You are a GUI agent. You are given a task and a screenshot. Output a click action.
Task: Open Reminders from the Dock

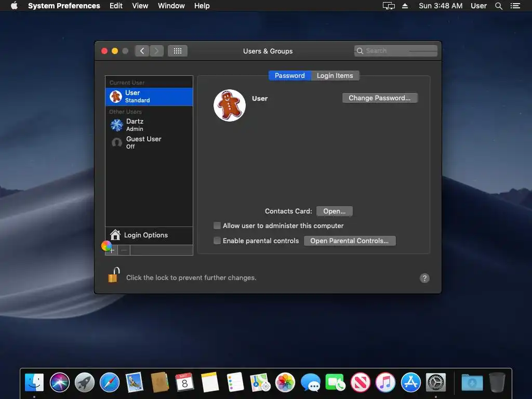(235, 382)
